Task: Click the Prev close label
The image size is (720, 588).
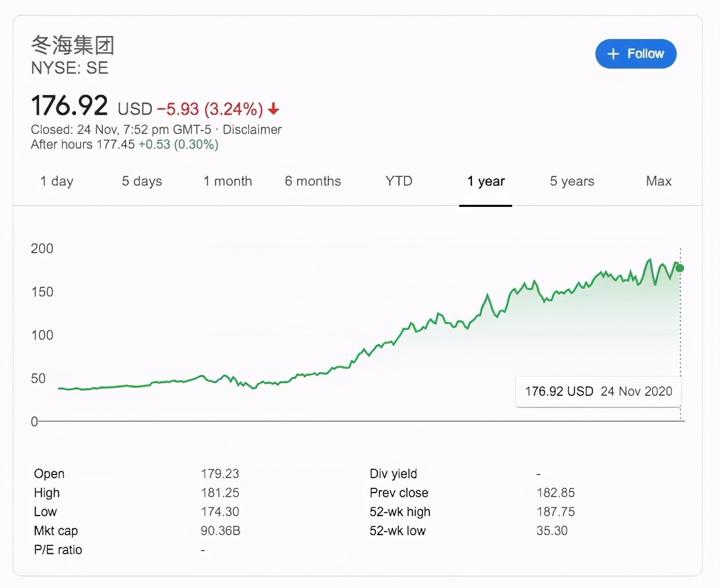Action: (x=399, y=493)
